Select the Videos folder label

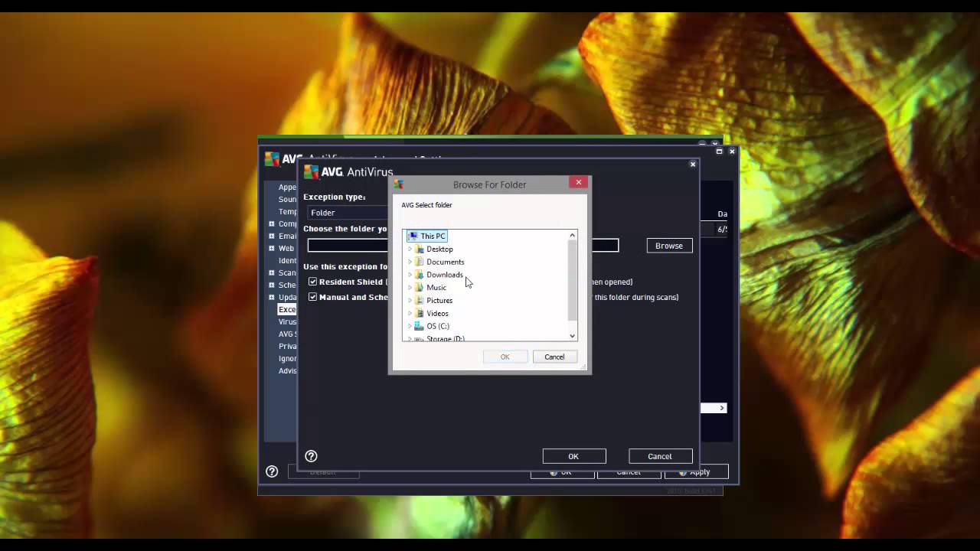(x=437, y=313)
